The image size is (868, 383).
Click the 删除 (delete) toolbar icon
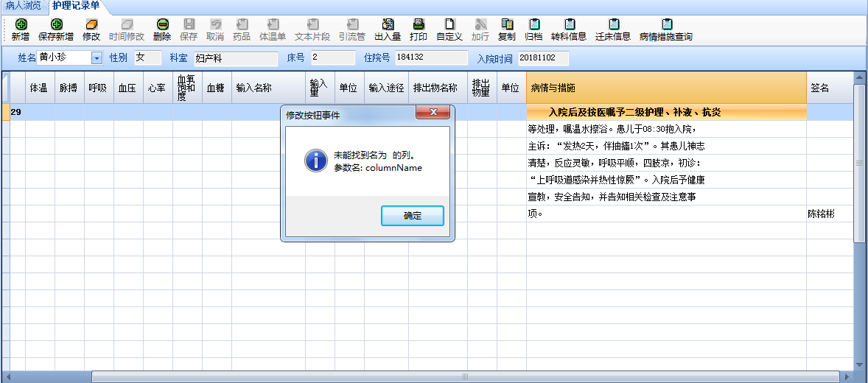click(x=162, y=24)
